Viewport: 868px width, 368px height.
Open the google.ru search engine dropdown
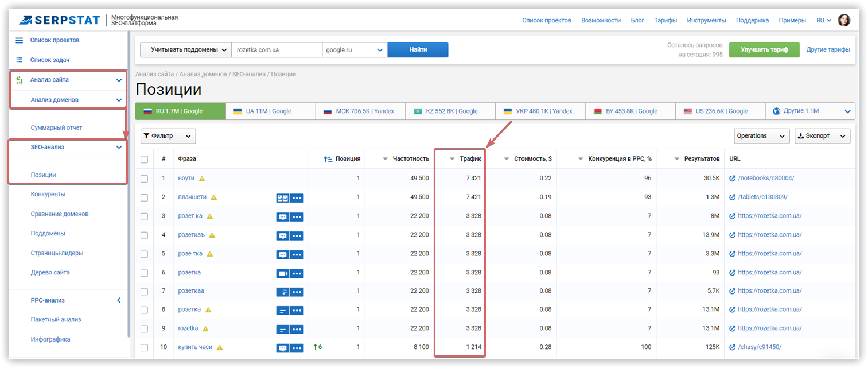pyautogui.click(x=354, y=50)
